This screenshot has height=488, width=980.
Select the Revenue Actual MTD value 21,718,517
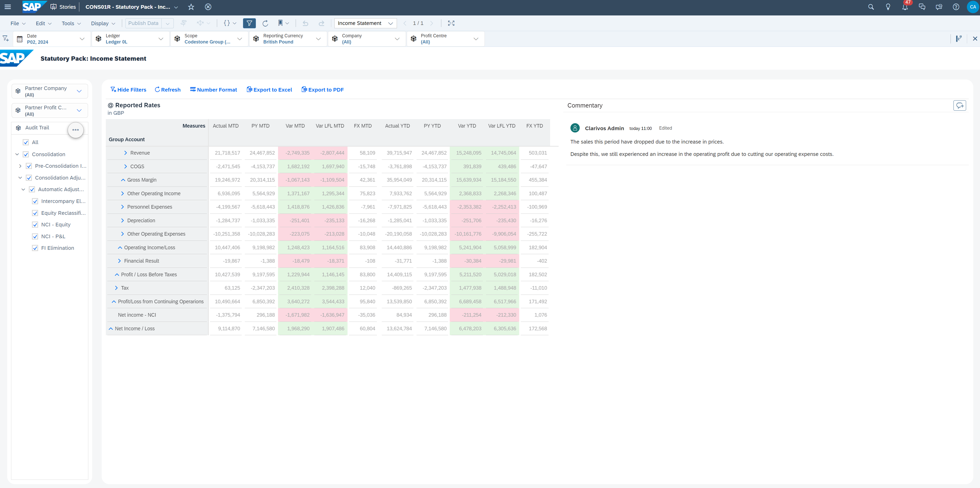(228, 153)
